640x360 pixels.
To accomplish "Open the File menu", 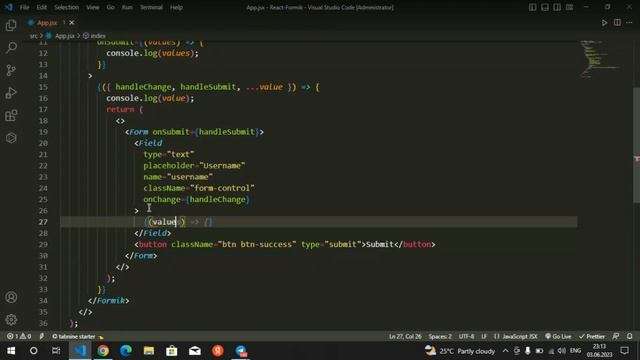I will click(24, 7).
